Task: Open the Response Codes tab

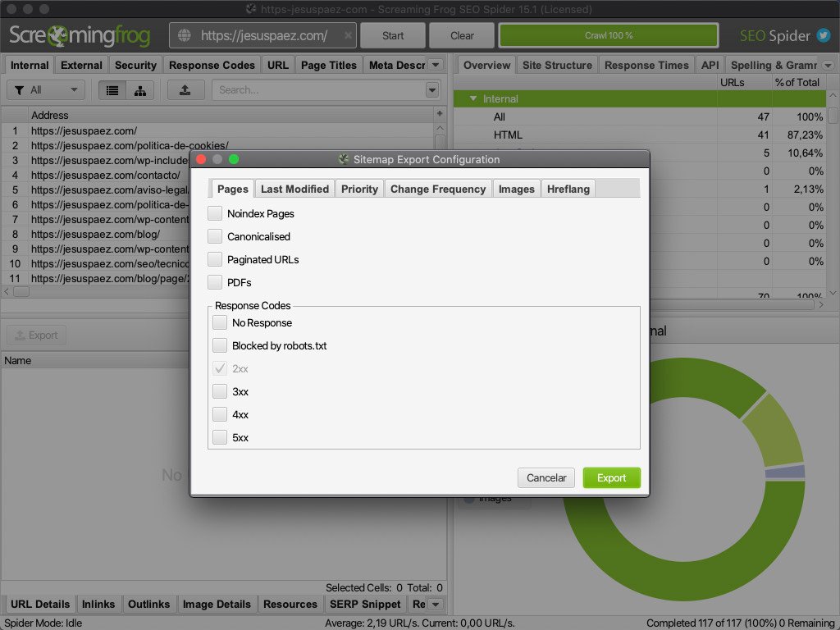Action: (212, 65)
